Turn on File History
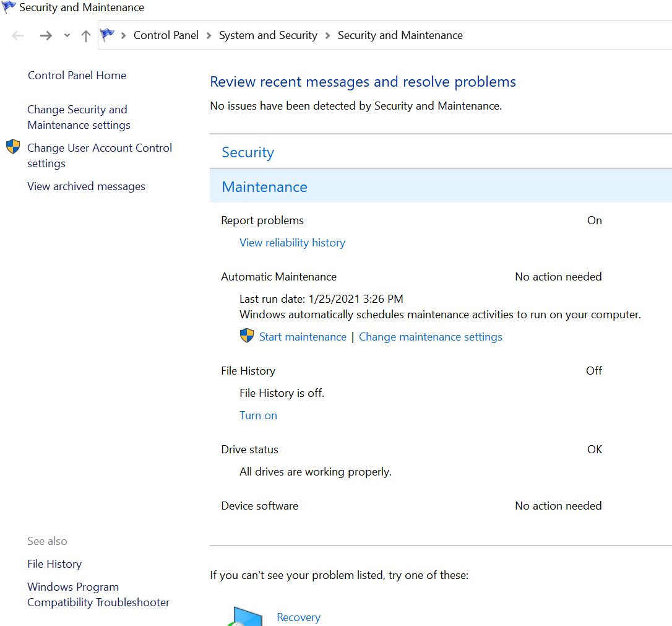The height and width of the screenshot is (626, 672). coord(258,415)
